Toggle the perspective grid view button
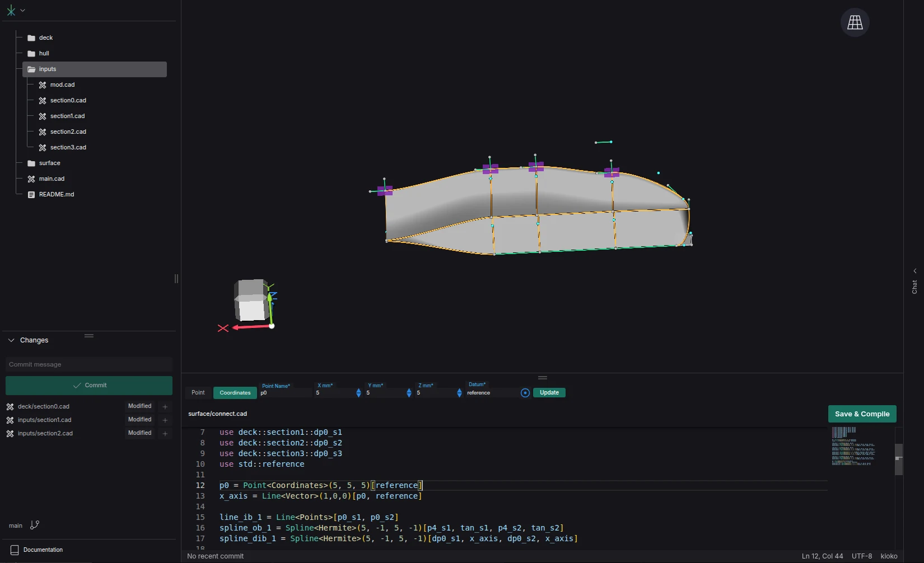This screenshot has width=924, height=563. 855,22
